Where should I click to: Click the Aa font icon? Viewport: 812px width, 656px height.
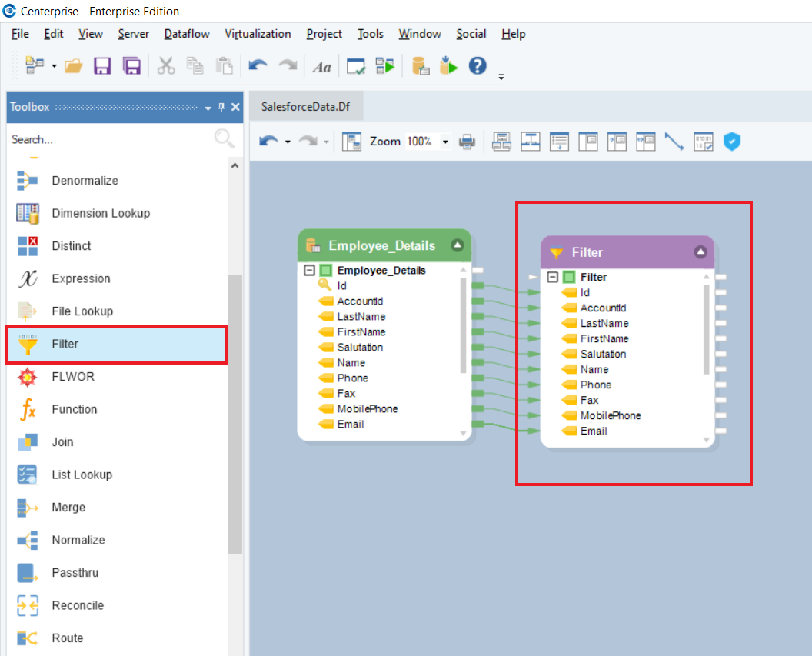pos(321,67)
